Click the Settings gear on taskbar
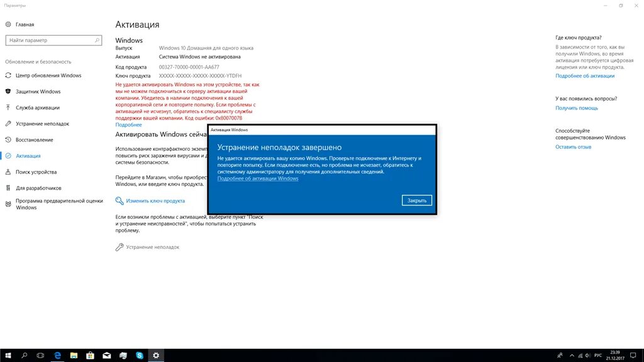 156,356
